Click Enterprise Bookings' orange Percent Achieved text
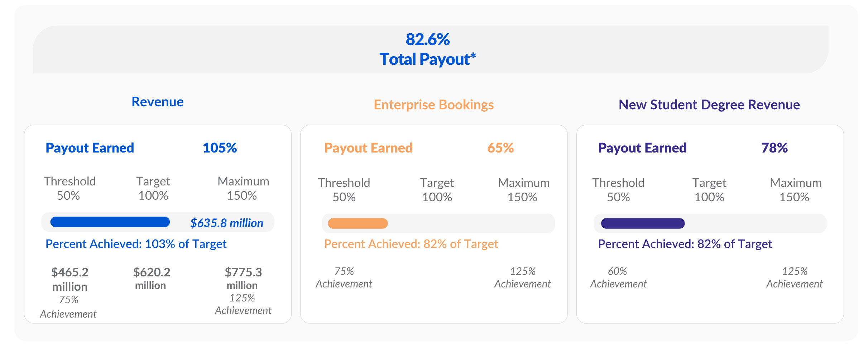The width and height of the screenshot is (868, 353). click(411, 244)
